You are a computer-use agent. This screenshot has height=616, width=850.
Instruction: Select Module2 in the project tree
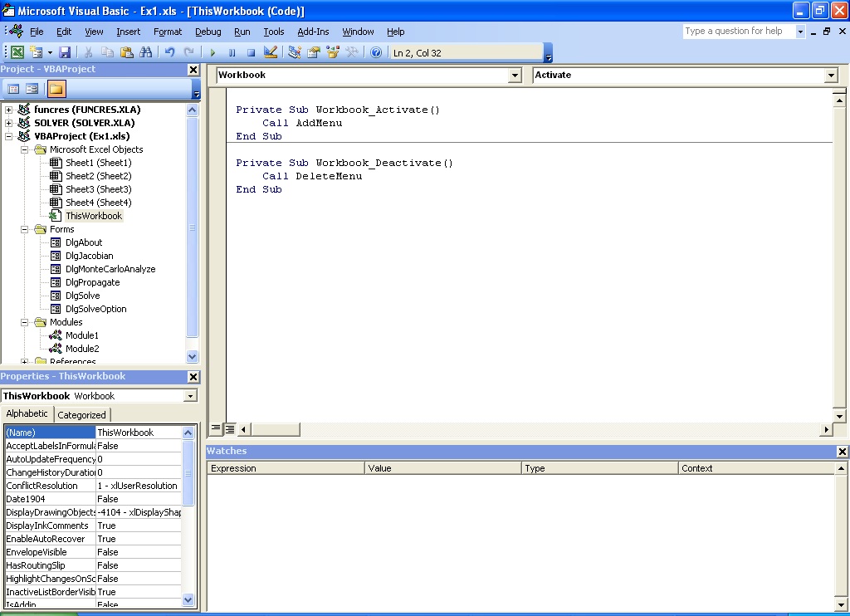point(82,349)
